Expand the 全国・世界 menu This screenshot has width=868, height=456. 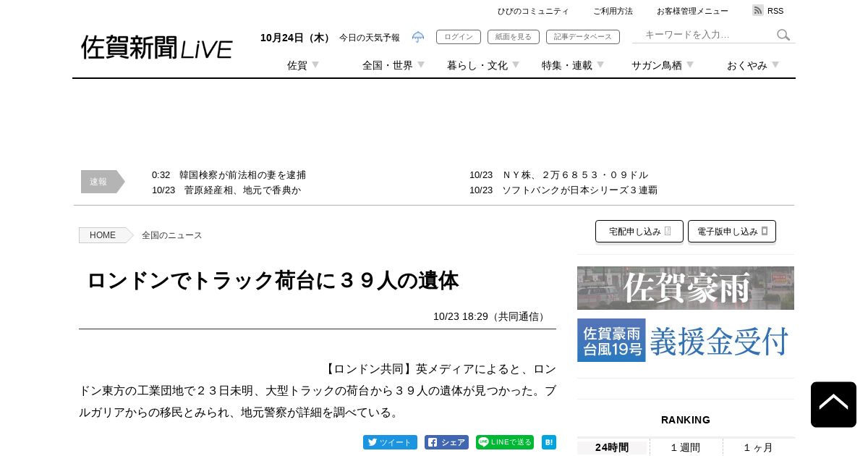tap(393, 65)
